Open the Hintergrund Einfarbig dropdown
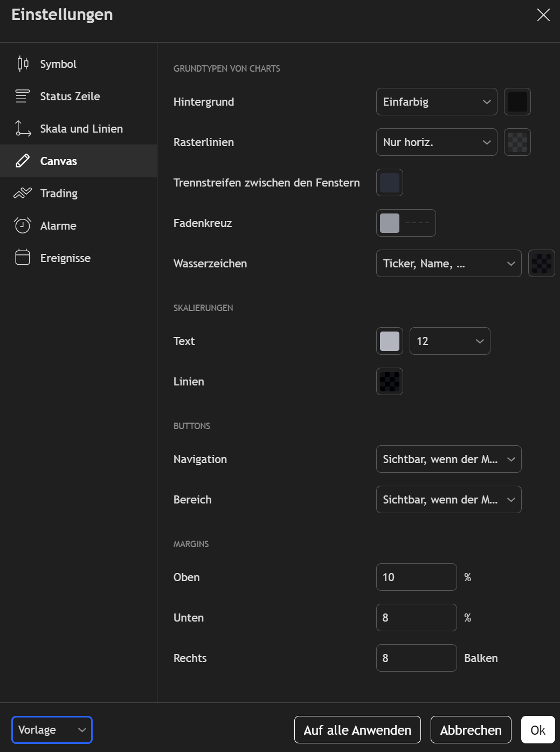560x752 pixels. click(x=436, y=102)
